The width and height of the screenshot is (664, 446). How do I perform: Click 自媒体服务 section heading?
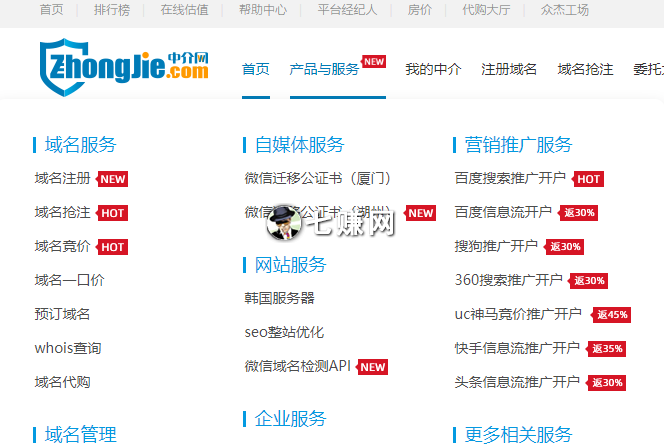[x=299, y=145]
